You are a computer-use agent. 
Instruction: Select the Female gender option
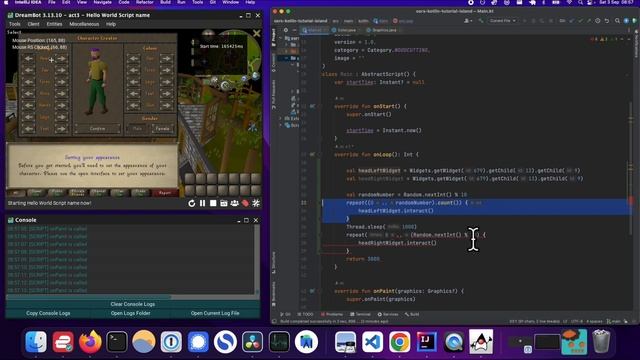click(x=162, y=129)
